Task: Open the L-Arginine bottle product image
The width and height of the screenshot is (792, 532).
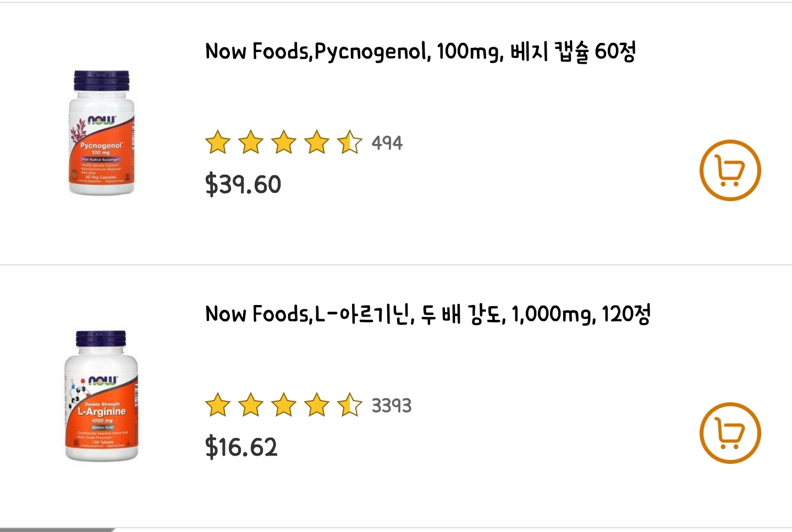Action: tap(102, 396)
